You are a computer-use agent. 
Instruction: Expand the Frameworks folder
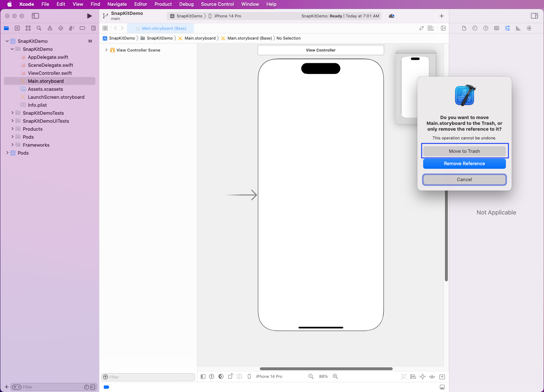pyautogui.click(x=12, y=145)
